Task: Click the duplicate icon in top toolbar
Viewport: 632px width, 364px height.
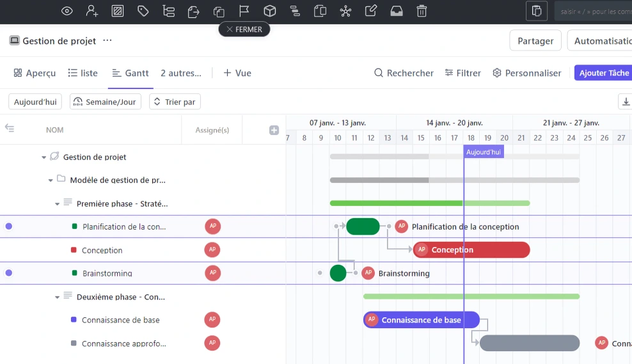Action: pos(219,12)
